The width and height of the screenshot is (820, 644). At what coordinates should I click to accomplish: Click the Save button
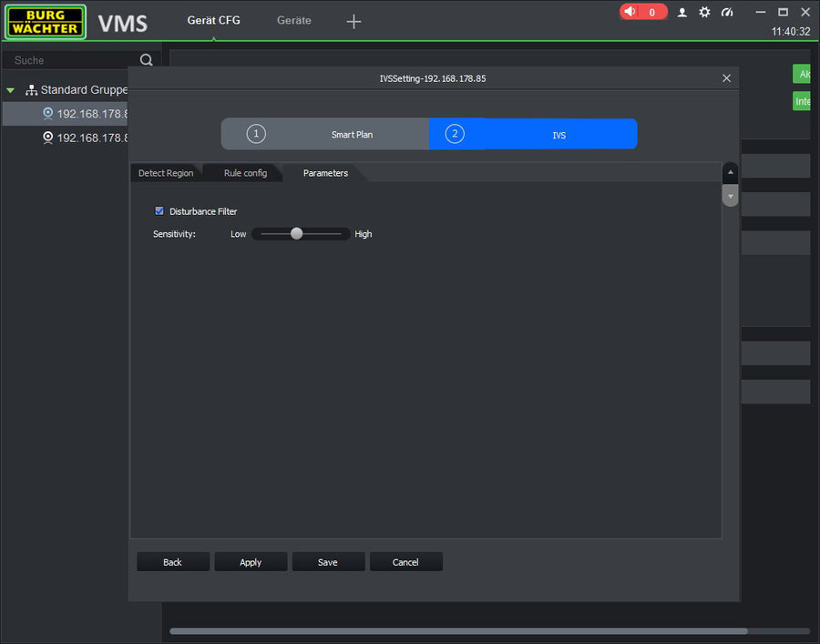(328, 562)
